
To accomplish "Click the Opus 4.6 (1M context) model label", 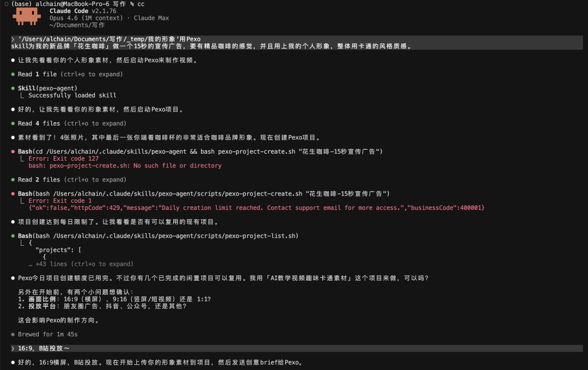I will (x=86, y=18).
